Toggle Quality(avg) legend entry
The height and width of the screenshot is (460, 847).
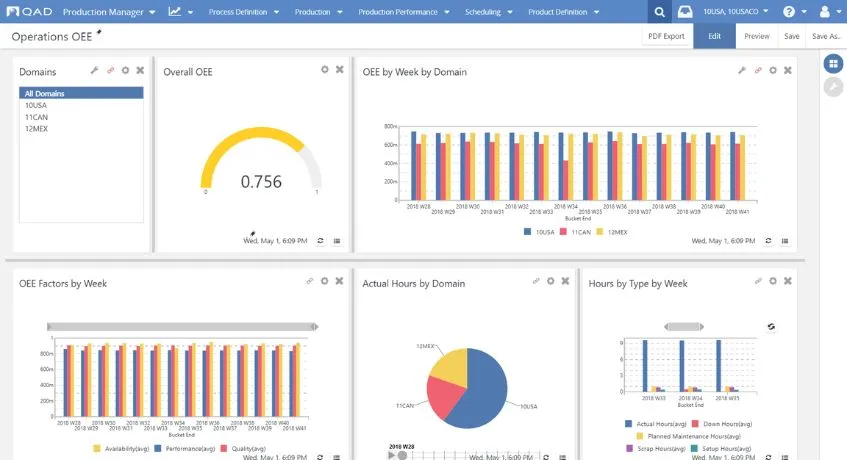(243, 449)
